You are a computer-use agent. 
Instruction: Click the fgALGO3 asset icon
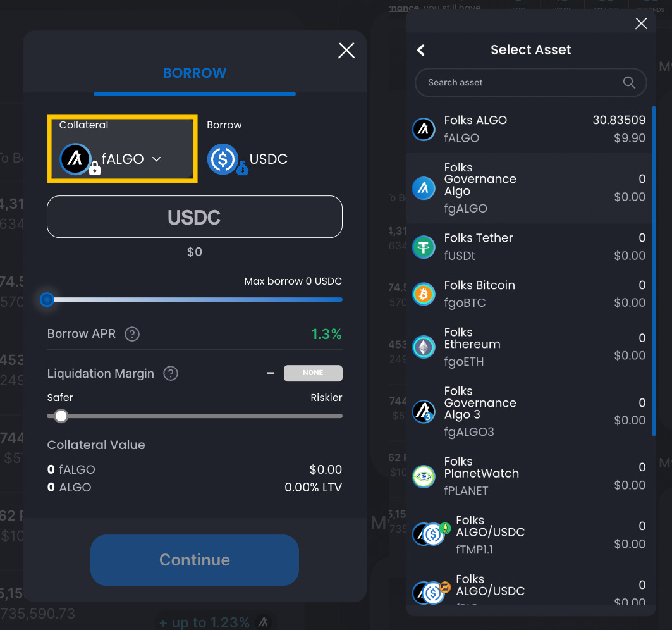[x=424, y=412]
